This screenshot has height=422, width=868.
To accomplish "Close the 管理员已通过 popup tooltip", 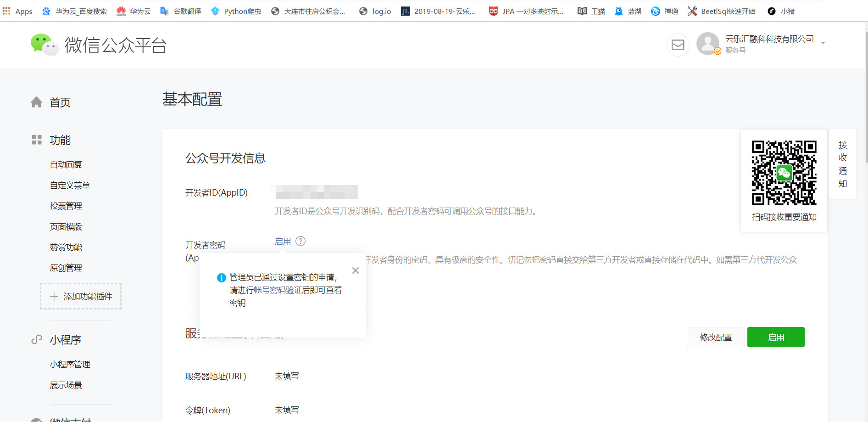I will [x=356, y=270].
